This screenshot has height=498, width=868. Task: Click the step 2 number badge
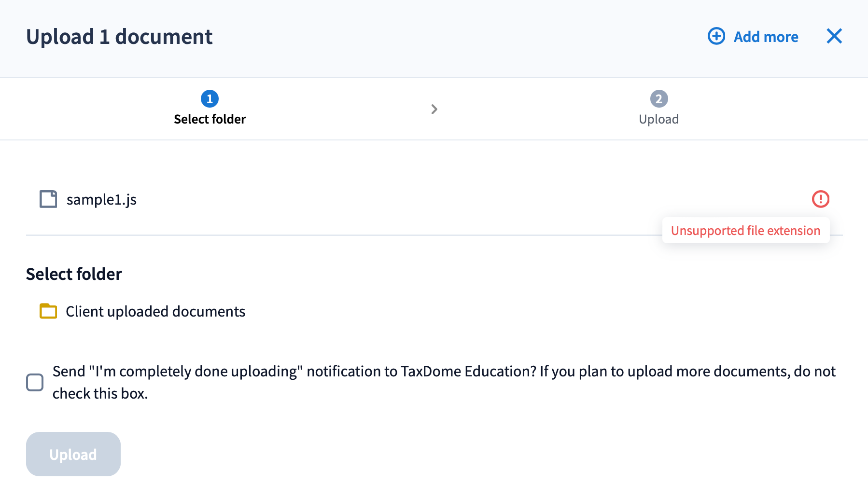coord(658,99)
